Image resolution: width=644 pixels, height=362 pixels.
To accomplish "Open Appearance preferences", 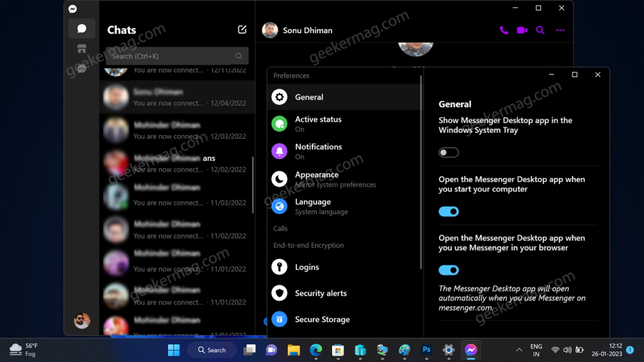I will 344,179.
